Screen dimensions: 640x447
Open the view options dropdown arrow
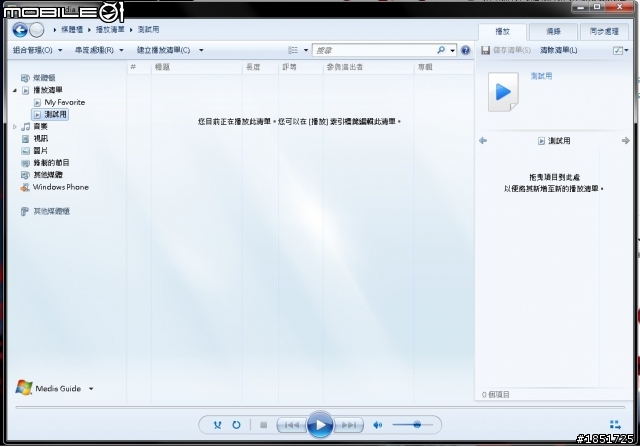tap(306, 50)
